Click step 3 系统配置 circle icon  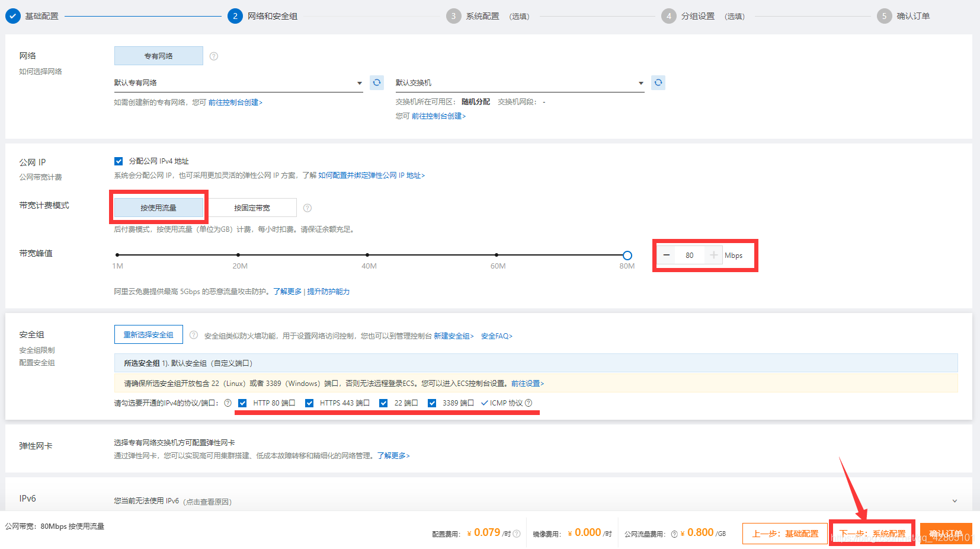(x=453, y=16)
